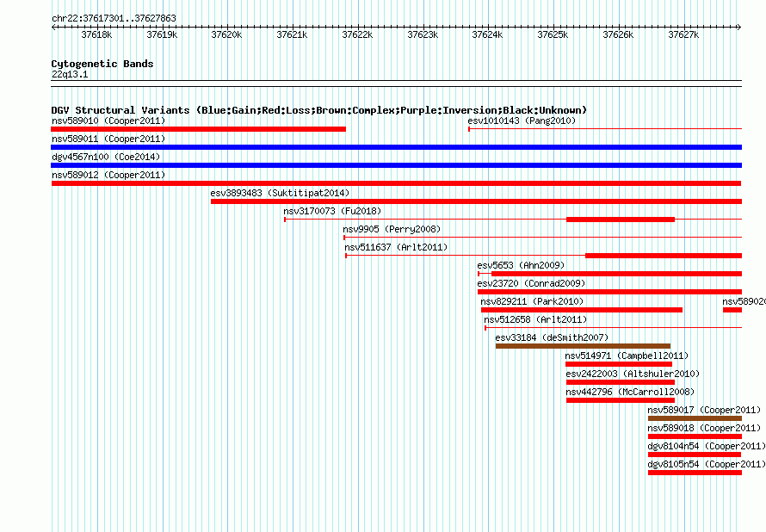Click the 37622k ruler position label
Image resolution: width=766 pixels, height=532 pixels.
click(x=357, y=35)
